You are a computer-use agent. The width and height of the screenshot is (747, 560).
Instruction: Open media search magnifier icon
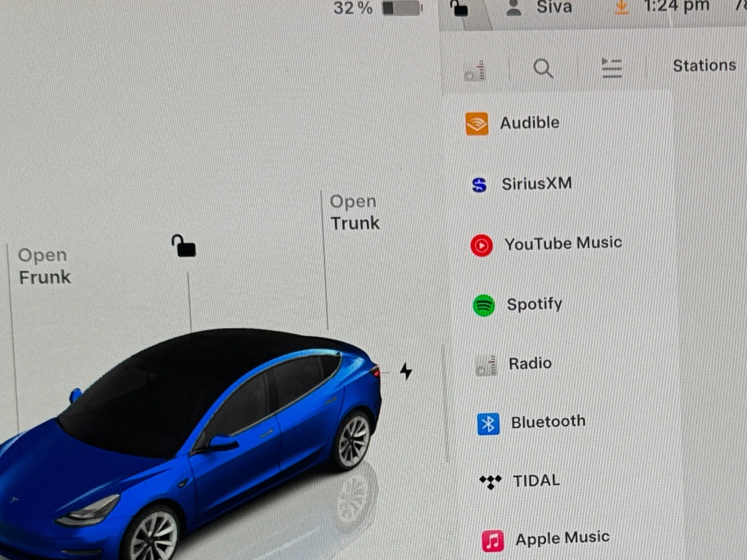[543, 69]
